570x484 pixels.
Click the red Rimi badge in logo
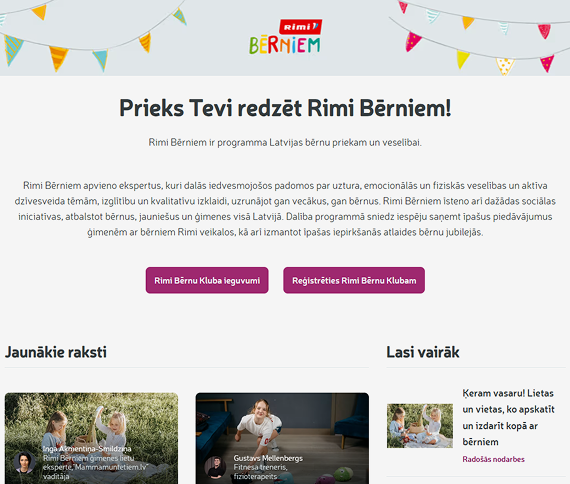pos(300,27)
